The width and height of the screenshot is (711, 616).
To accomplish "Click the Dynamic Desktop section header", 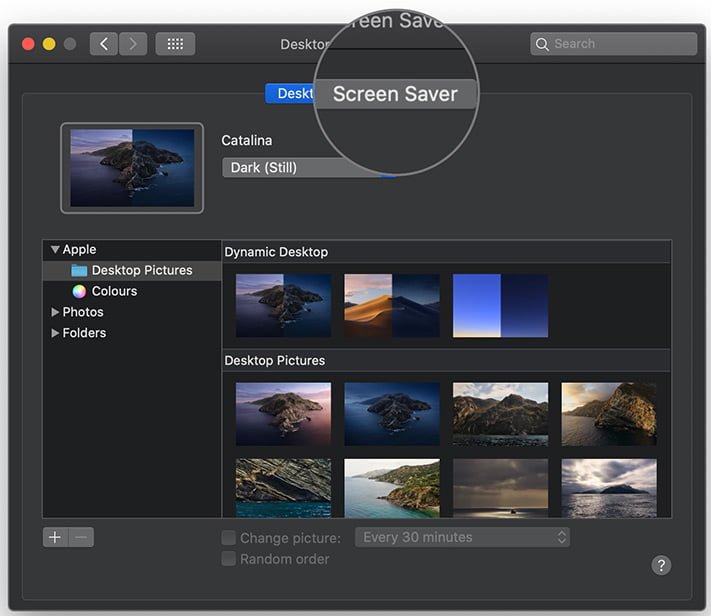I will point(276,252).
